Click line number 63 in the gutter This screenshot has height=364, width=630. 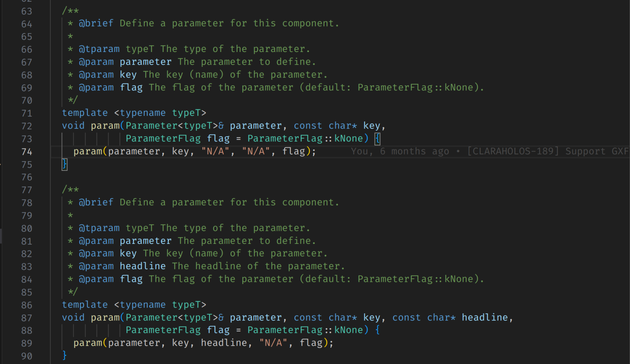pos(27,11)
